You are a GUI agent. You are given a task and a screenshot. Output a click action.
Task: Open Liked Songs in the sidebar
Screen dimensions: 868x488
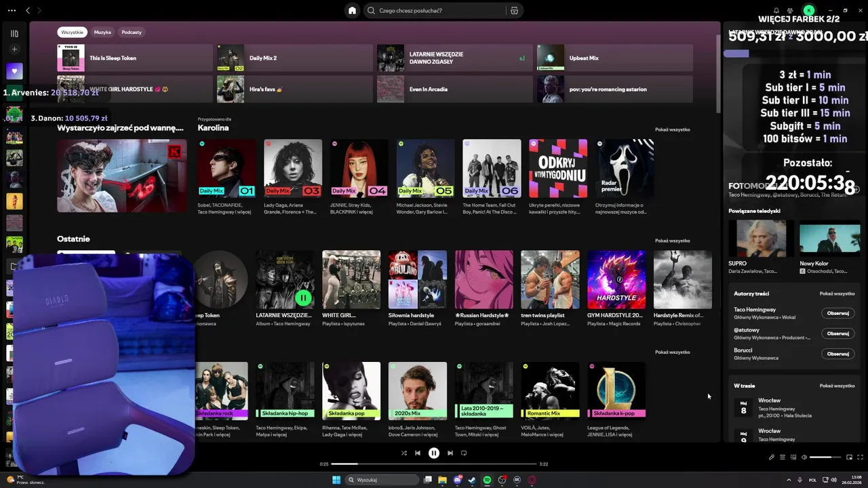tap(14, 70)
